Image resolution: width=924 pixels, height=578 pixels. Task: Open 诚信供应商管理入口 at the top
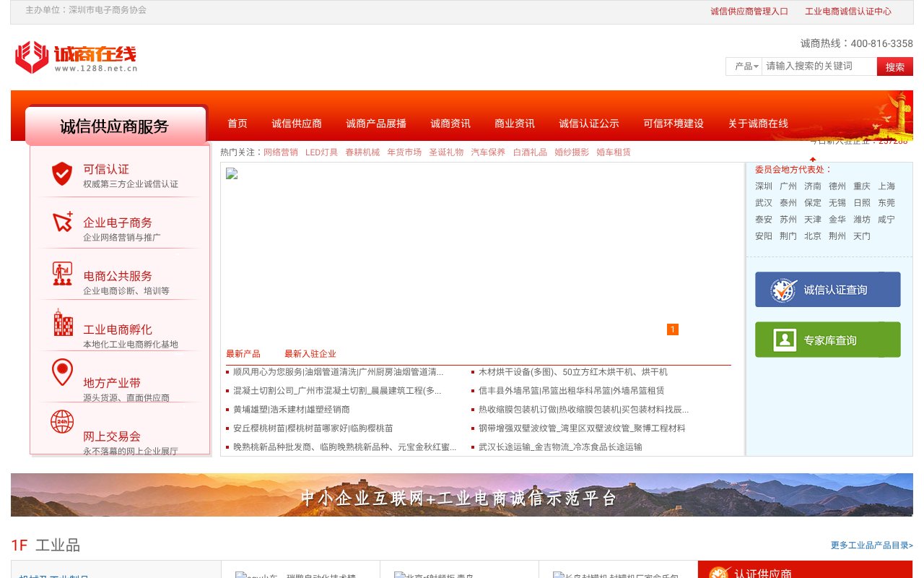click(749, 11)
